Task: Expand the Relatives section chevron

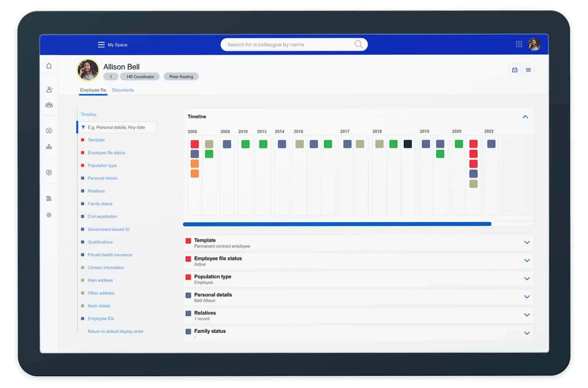Action: point(527,315)
